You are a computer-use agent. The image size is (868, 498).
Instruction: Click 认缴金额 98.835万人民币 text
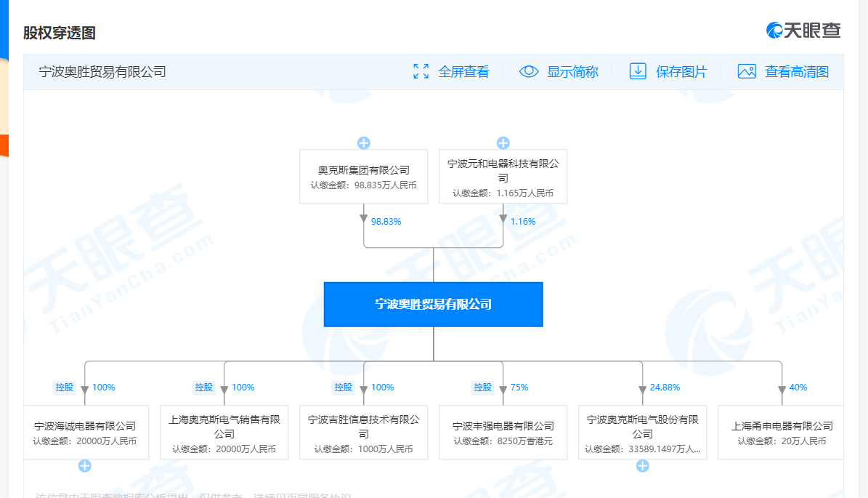click(364, 185)
